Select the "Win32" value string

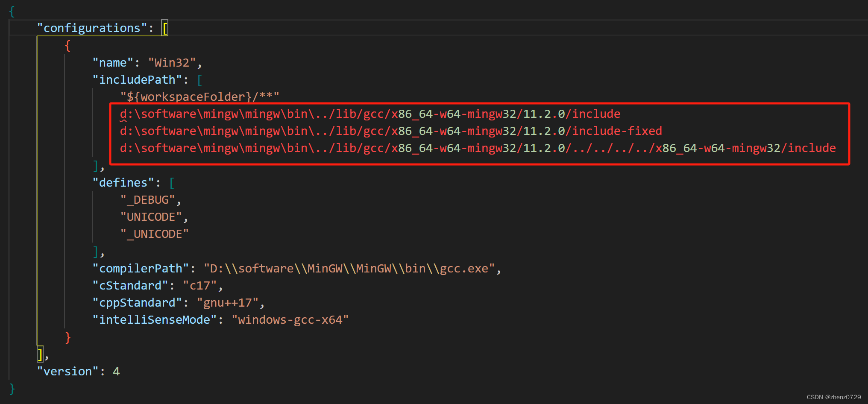172,63
